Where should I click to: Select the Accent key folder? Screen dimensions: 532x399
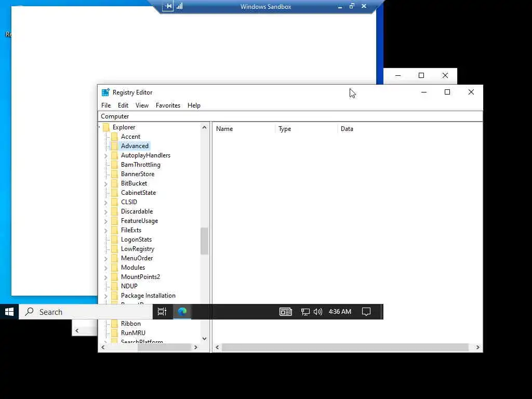[x=130, y=137]
